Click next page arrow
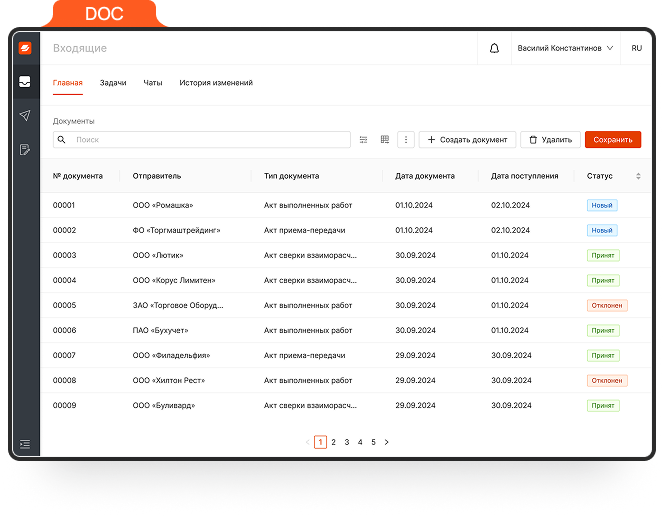Image resolution: width=664 pixels, height=517 pixels. (x=387, y=442)
